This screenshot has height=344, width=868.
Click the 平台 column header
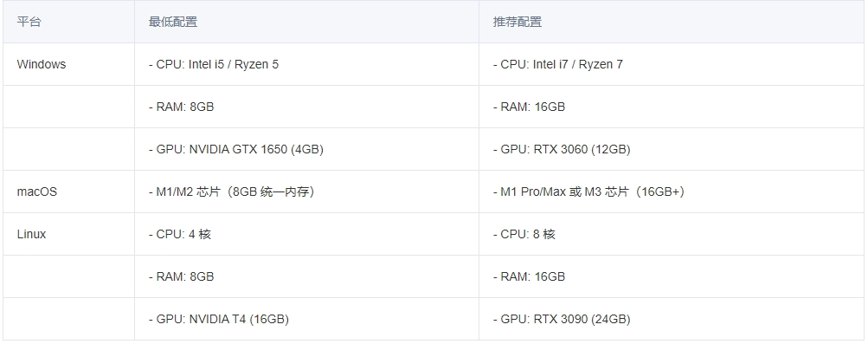(68, 22)
